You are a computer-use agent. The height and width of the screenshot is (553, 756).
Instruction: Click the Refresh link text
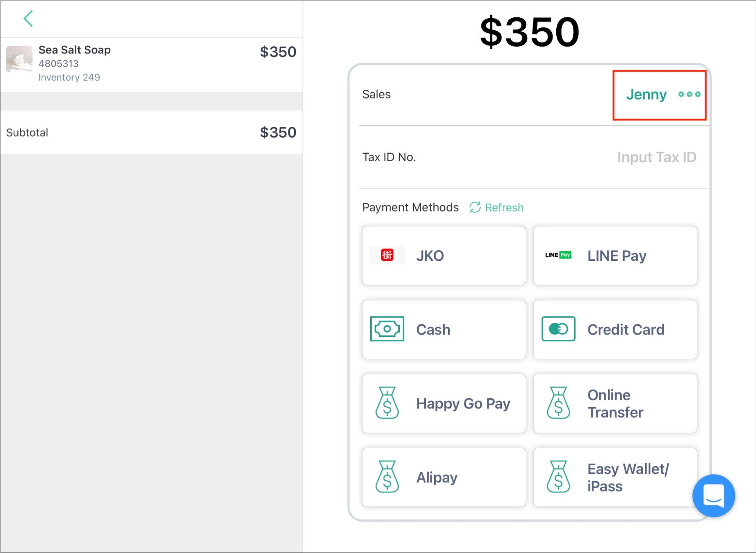tap(504, 207)
